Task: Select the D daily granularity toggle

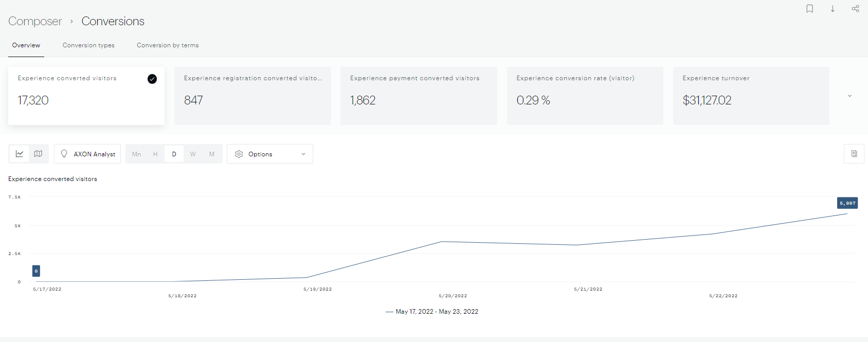Action: pos(174,154)
